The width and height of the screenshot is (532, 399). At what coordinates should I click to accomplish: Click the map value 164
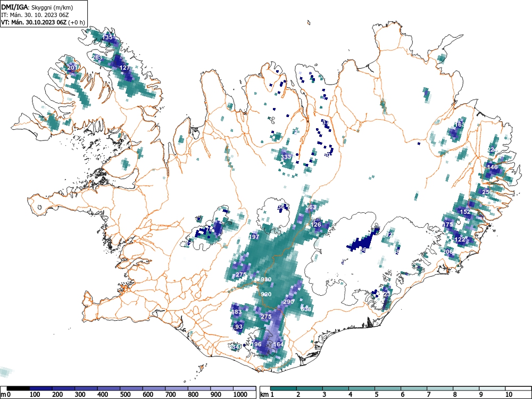(278, 344)
